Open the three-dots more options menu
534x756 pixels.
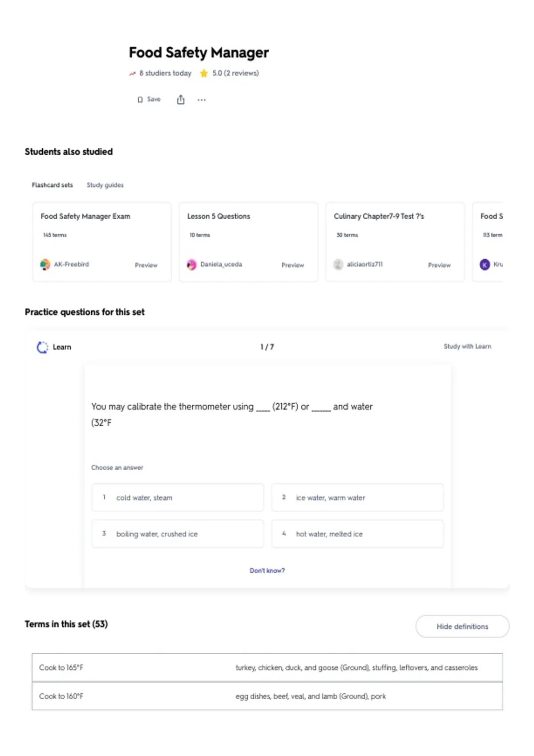(202, 100)
